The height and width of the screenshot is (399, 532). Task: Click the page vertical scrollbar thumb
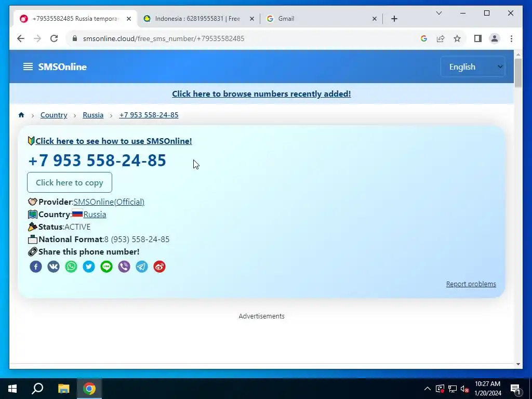tap(518, 73)
